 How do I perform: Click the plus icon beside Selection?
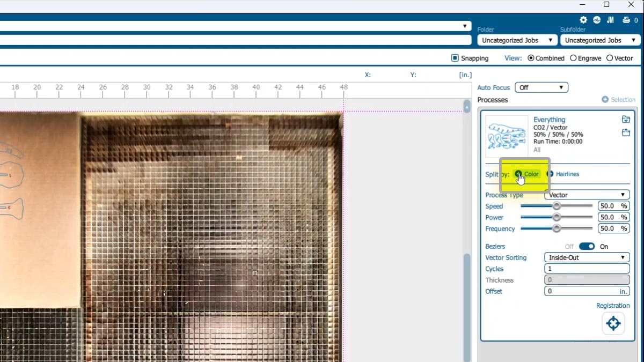[x=605, y=100]
